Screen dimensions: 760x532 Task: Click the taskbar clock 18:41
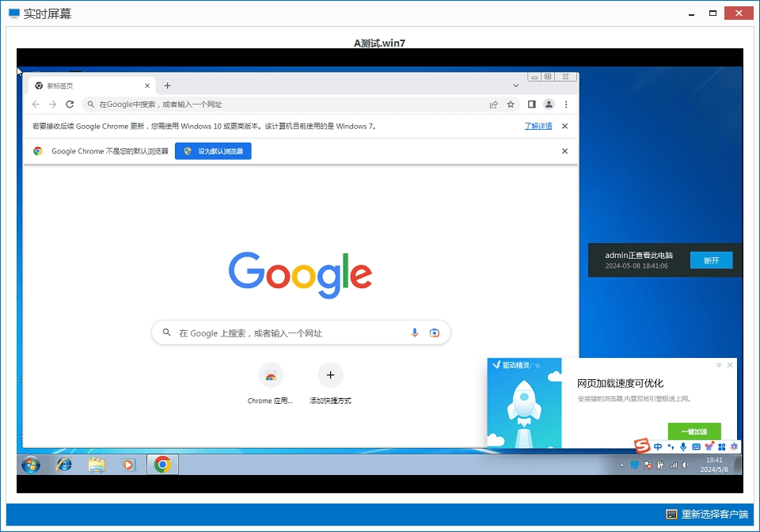point(714,465)
